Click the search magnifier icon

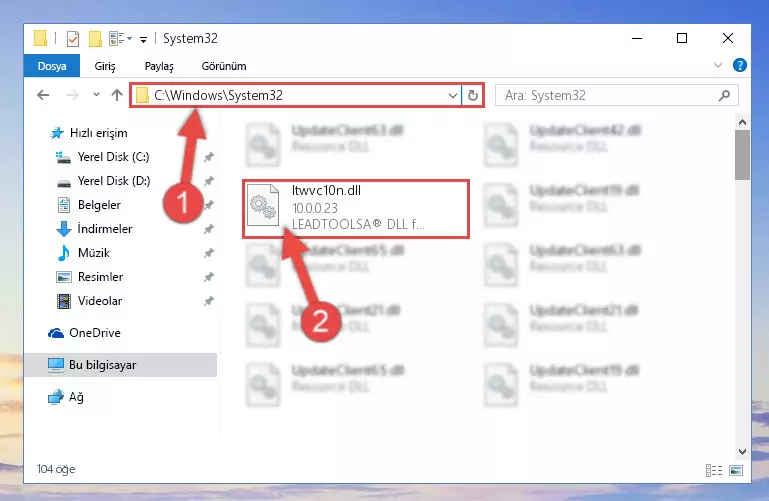coord(724,95)
